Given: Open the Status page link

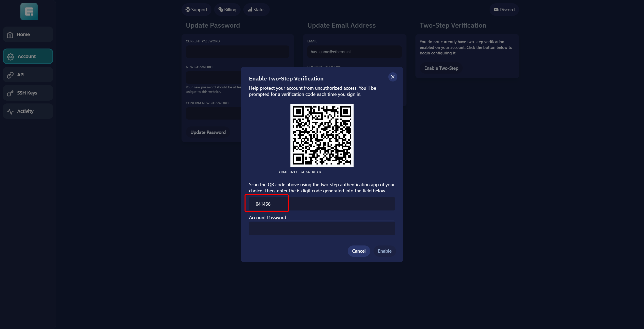Looking at the screenshot, I should tap(257, 10).
